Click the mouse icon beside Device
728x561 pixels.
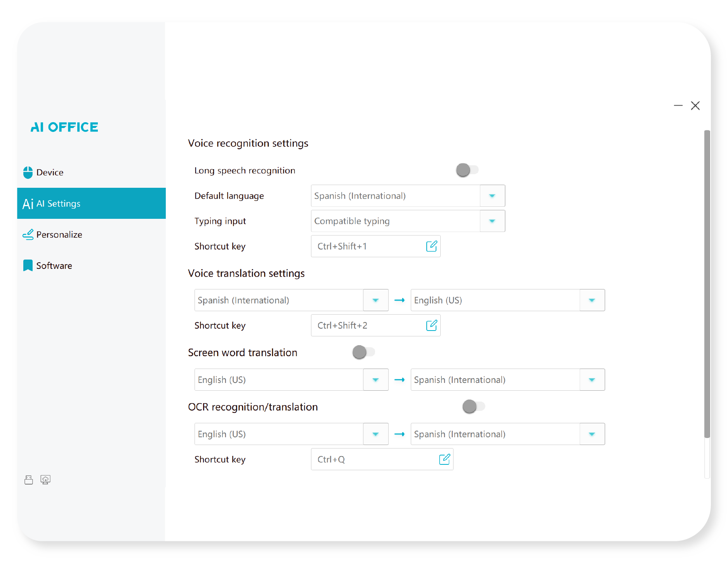click(28, 173)
